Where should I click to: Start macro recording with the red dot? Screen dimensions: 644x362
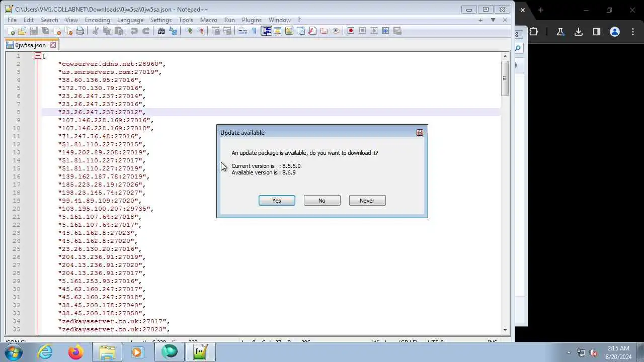(x=351, y=31)
